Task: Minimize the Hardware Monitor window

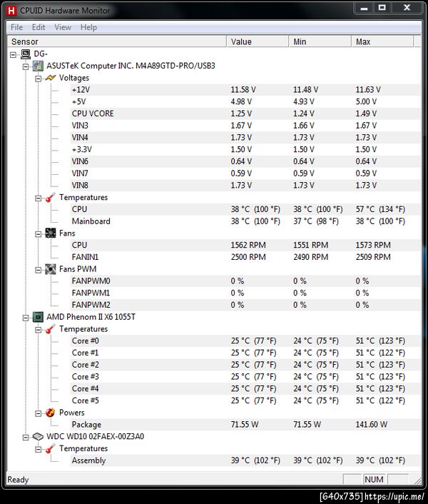Action: coord(364,8)
